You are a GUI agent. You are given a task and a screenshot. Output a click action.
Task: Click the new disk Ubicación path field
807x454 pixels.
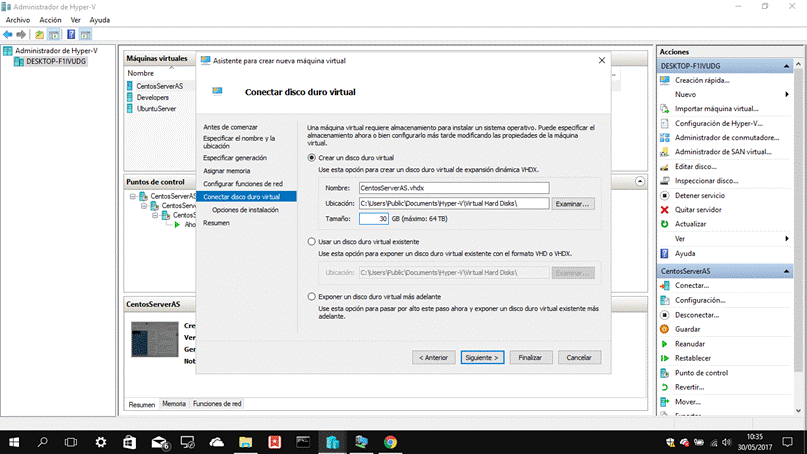click(454, 203)
